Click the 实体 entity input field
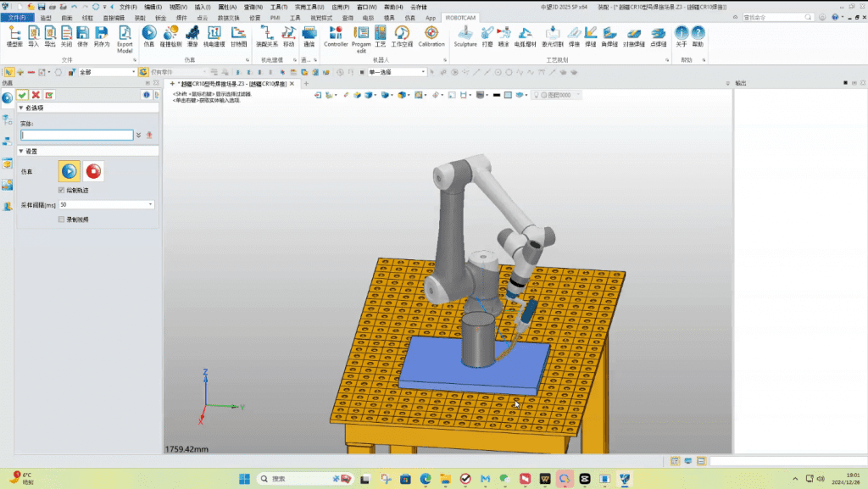The height and width of the screenshot is (489, 868). coord(77,135)
